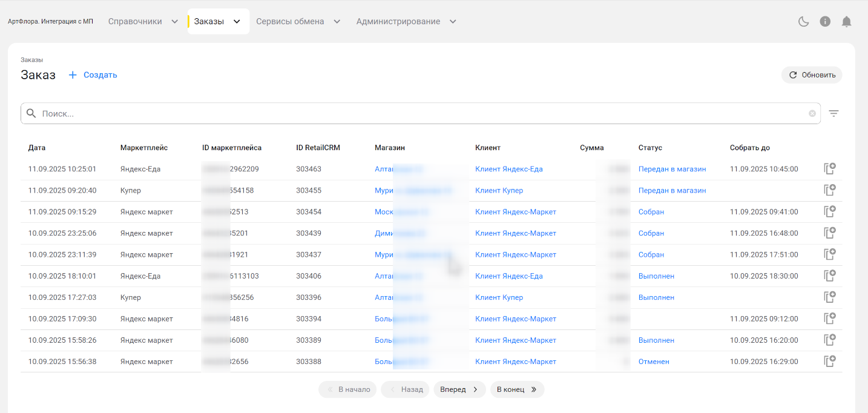Copy the order with RetailCRM ID 303463

coord(829,169)
